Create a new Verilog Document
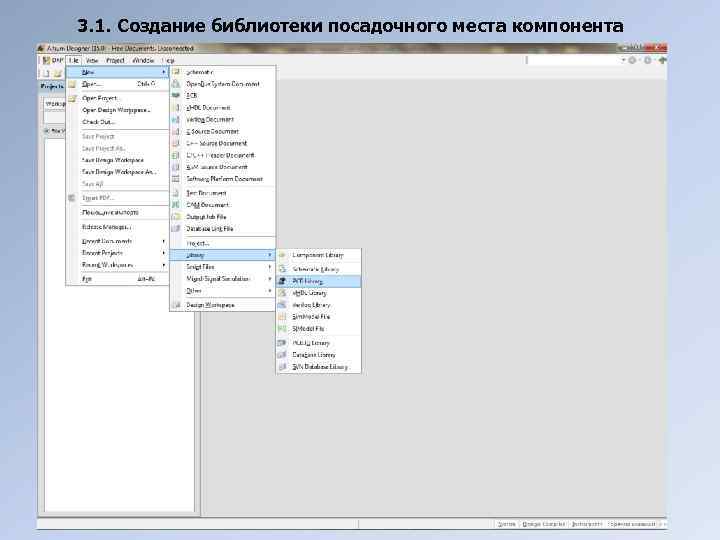This screenshot has width=720, height=540. coord(223,119)
